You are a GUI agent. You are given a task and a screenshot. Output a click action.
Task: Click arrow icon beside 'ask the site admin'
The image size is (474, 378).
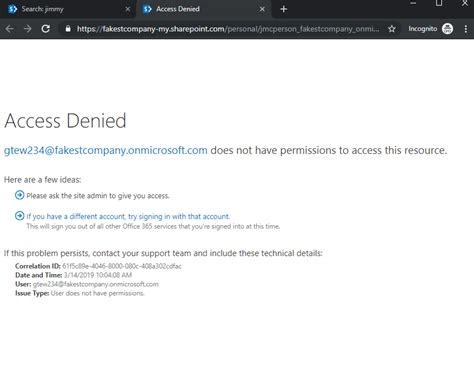click(x=20, y=195)
